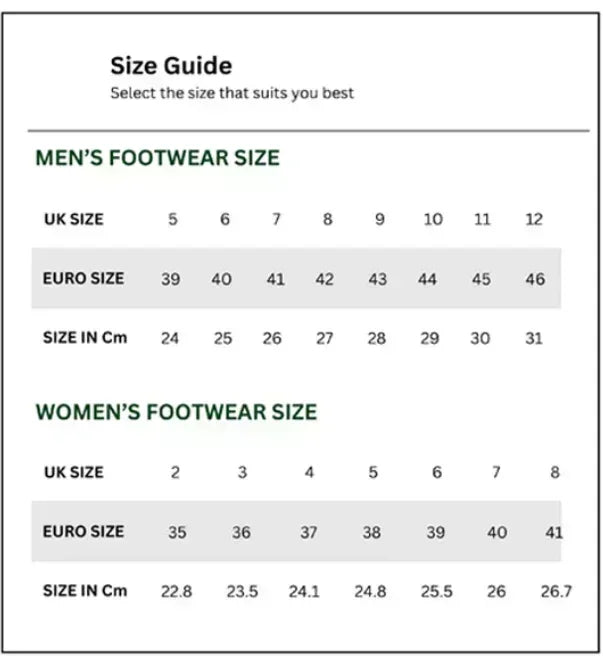
Task: Choose men's Euro size 43
Action: (377, 279)
